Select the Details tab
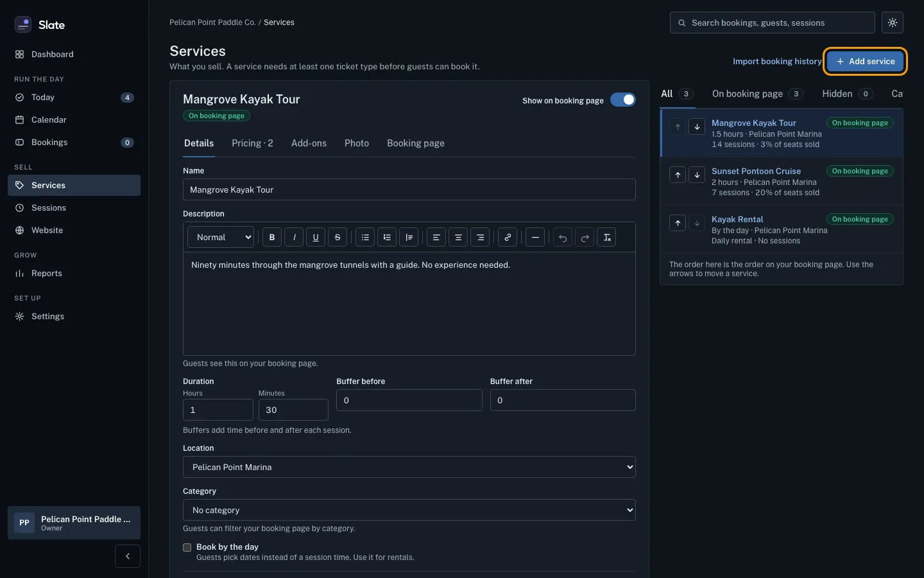This screenshot has width=924, height=578. coord(199,143)
